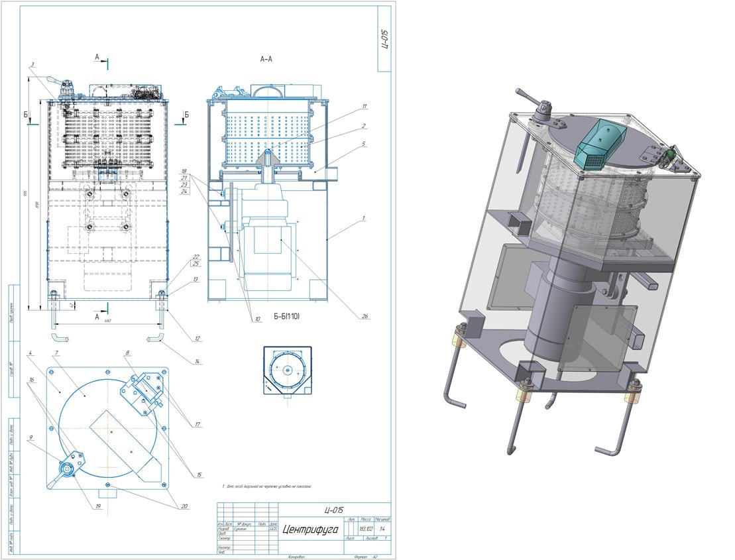Click callout number 26
The width and height of the screenshot is (735, 560).
(x=365, y=316)
